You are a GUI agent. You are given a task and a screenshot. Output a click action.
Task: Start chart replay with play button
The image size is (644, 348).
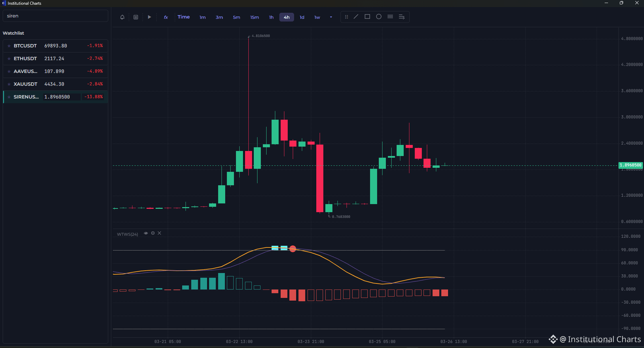click(x=149, y=17)
